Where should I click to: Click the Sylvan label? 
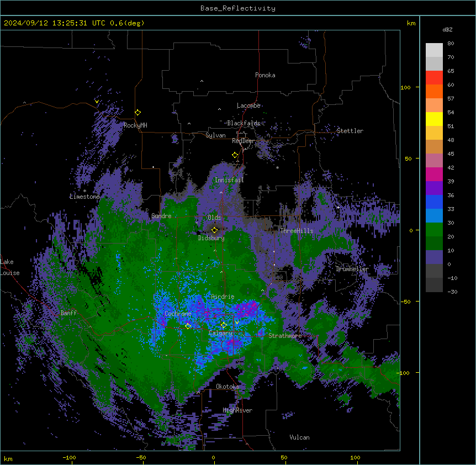tap(215, 135)
